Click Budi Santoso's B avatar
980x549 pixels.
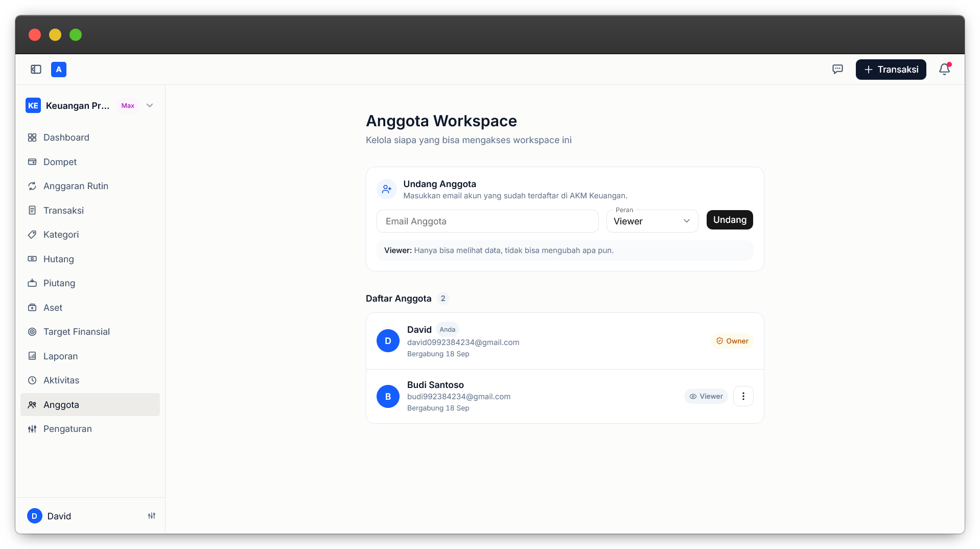(388, 397)
